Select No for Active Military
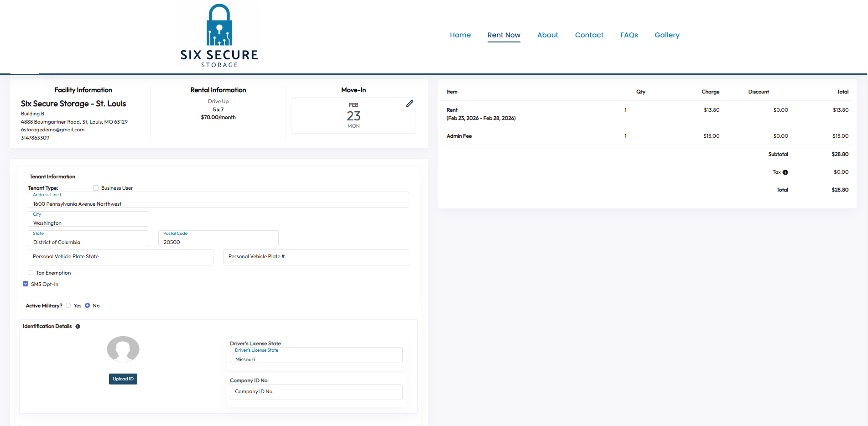Screen dimensions: 868x426 [x=88, y=306]
